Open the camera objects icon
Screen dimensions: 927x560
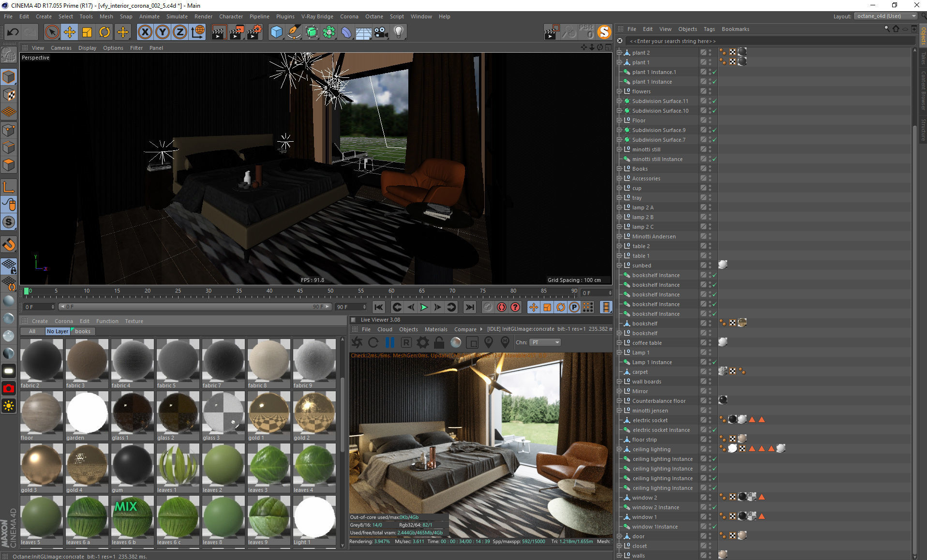(381, 32)
